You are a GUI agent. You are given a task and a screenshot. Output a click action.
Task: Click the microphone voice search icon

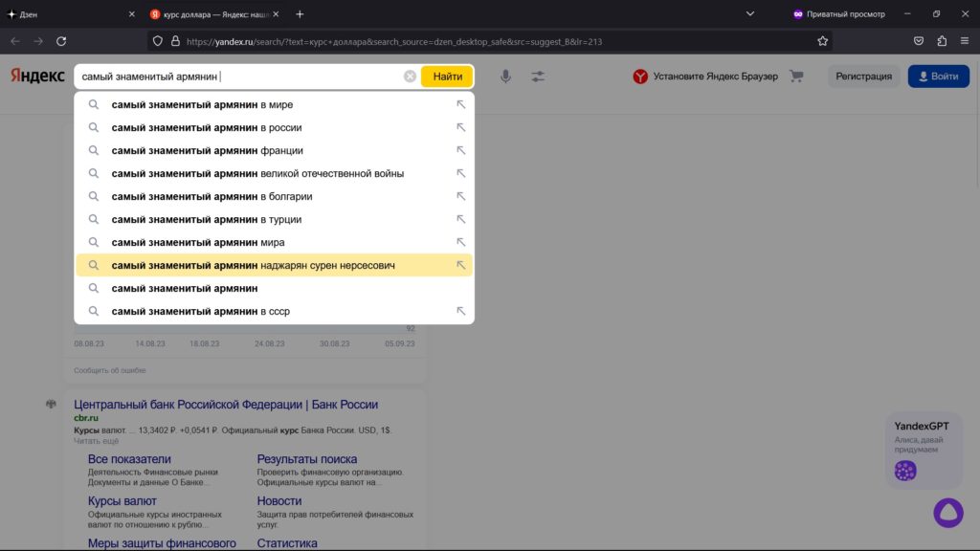click(x=505, y=77)
